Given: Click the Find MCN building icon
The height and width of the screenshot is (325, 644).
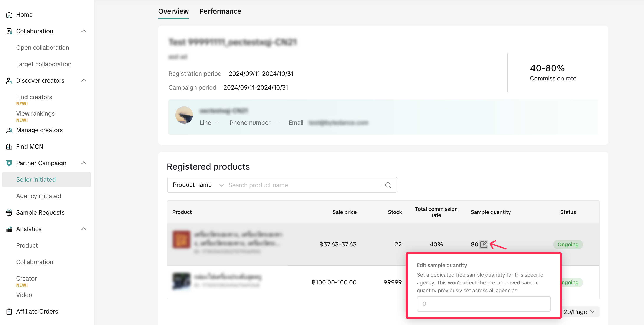Looking at the screenshot, I should click(x=9, y=147).
